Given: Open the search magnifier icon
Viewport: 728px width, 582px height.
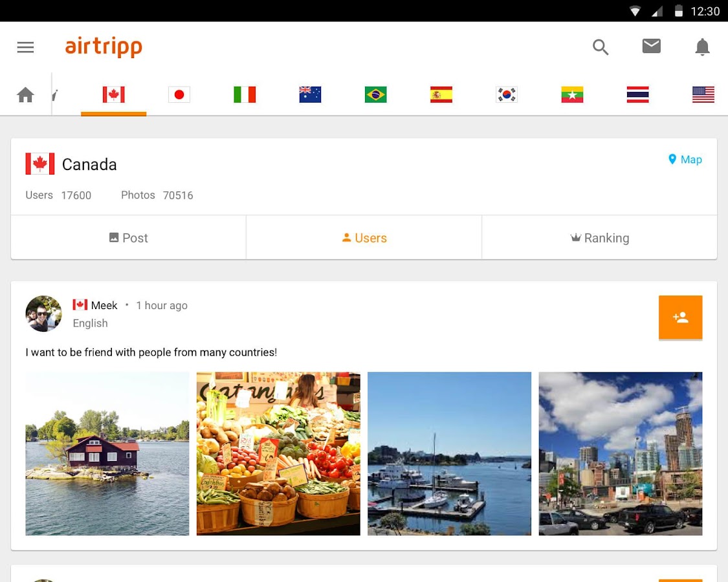Looking at the screenshot, I should point(601,47).
